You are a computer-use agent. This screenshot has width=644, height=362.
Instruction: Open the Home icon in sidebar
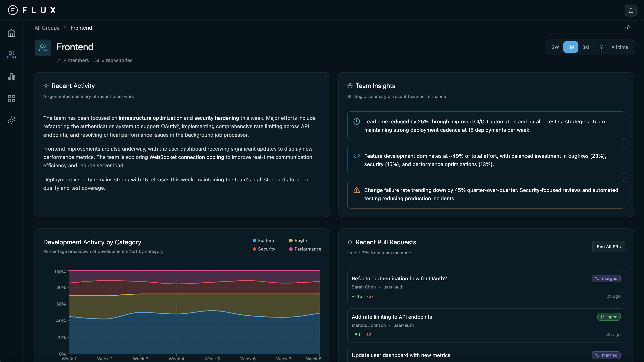pos(12,33)
